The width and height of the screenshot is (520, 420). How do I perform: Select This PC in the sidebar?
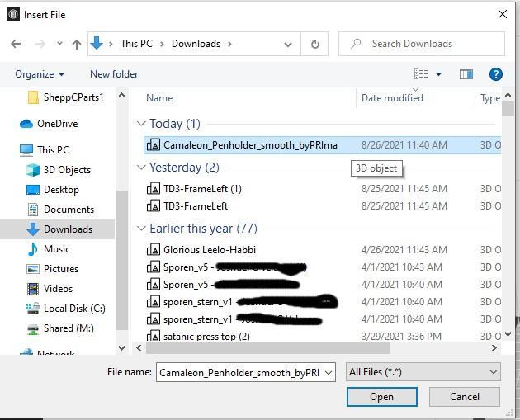point(45,150)
